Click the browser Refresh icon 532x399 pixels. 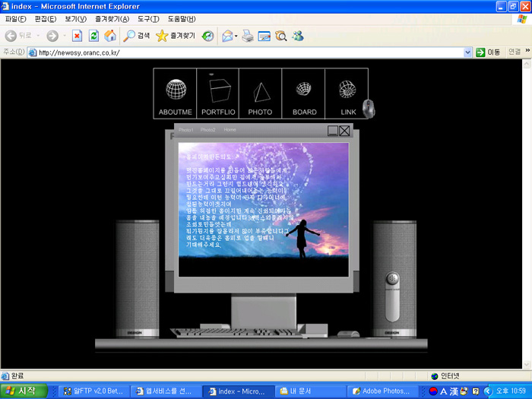click(x=93, y=36)
